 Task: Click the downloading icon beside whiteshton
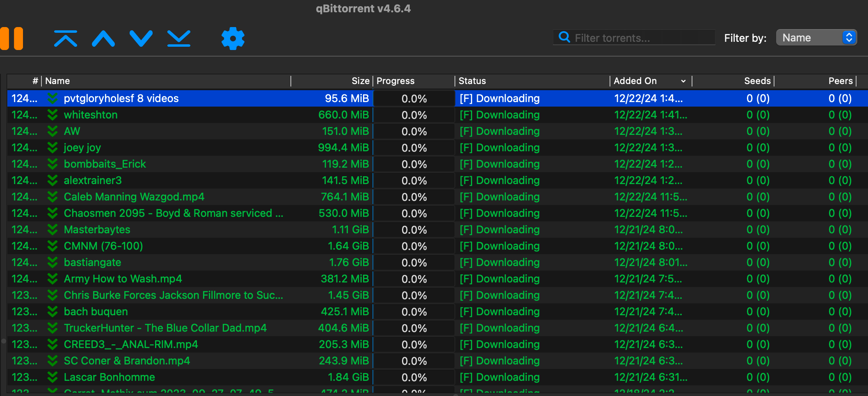click(53, 115)
